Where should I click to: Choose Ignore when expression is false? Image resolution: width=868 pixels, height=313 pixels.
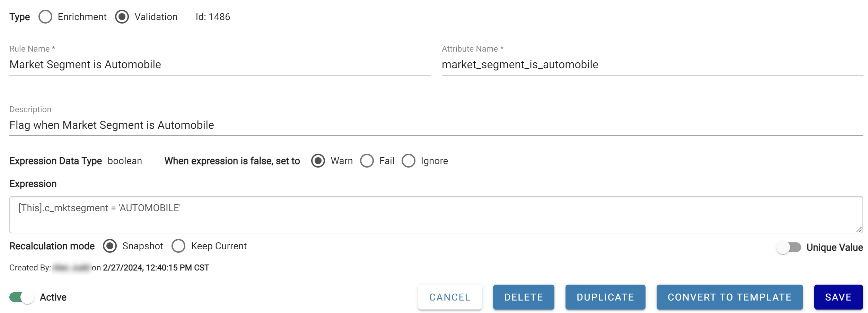(409, 161)
